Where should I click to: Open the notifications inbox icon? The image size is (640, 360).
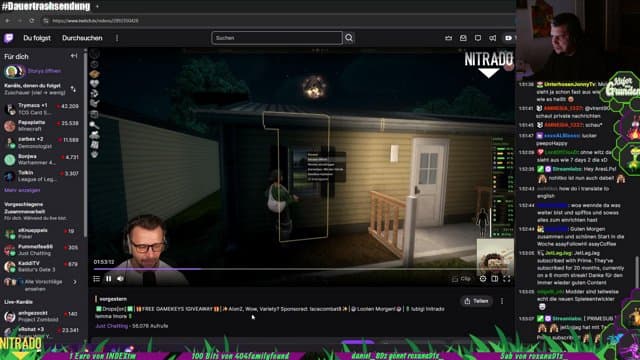point(463,38)
